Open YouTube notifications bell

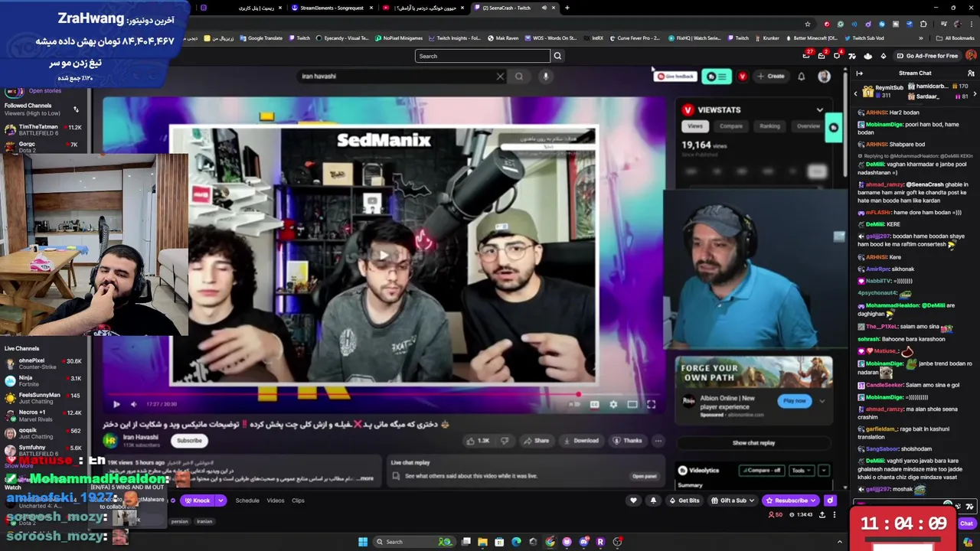pyautogui.click(x=801, y=76)
